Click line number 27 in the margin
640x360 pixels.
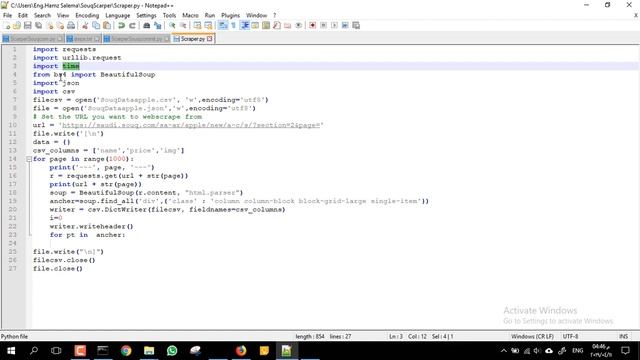tap(13, 269)
